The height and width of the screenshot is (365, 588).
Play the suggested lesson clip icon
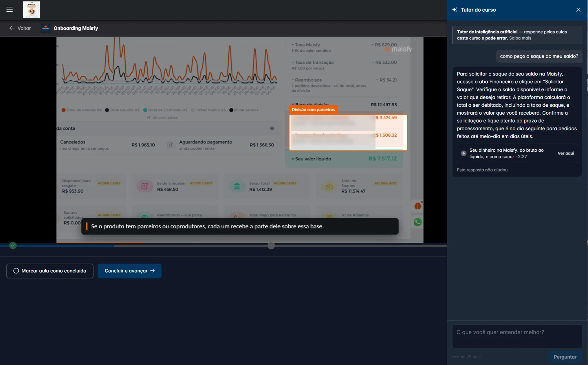[463, 153]
